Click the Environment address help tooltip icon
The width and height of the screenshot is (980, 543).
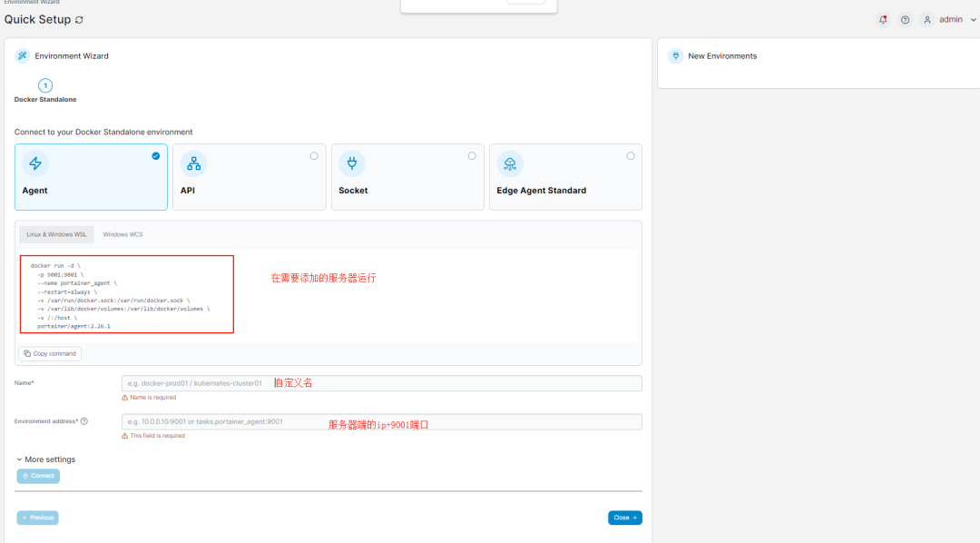(84, 421)
